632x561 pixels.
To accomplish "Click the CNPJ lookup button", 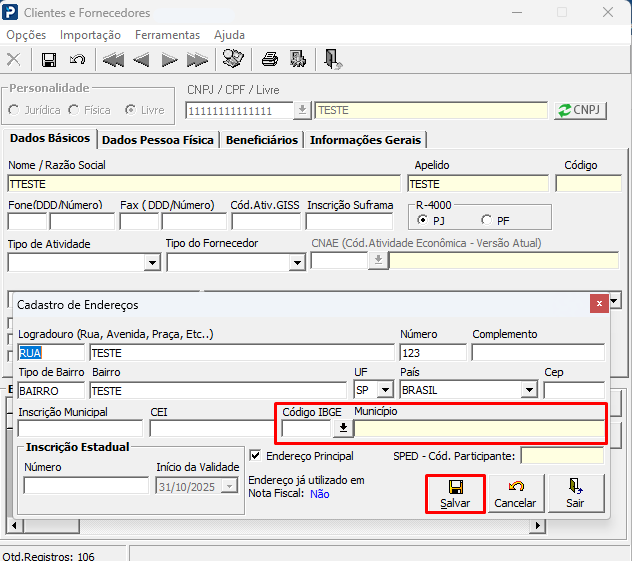I will click(580, 110).
